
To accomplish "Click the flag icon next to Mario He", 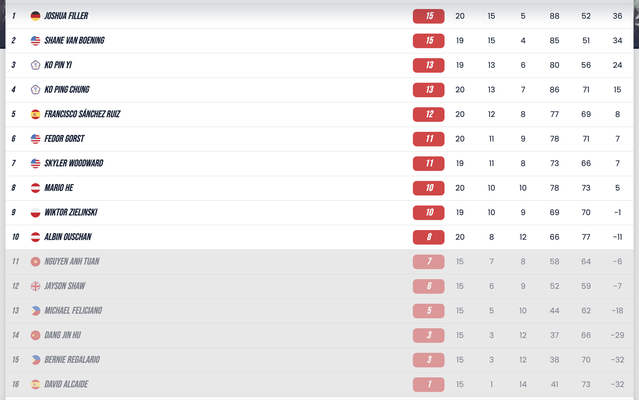I will [36, 188].
